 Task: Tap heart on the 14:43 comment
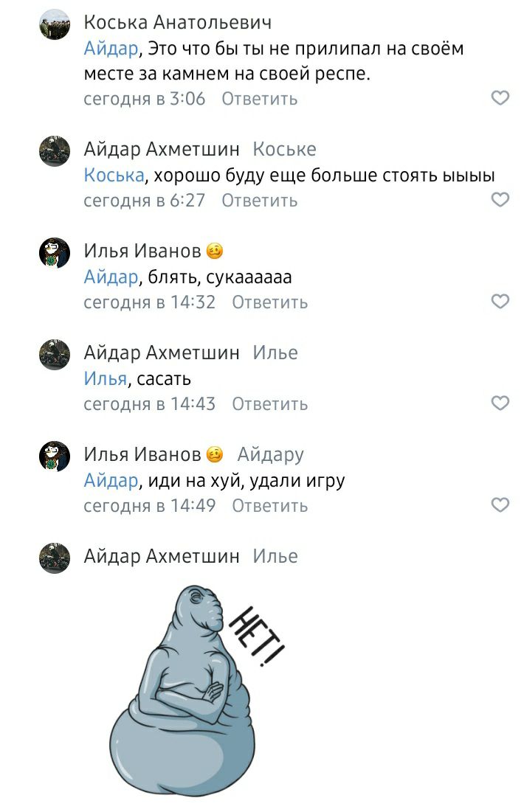[x=500, y=403]
